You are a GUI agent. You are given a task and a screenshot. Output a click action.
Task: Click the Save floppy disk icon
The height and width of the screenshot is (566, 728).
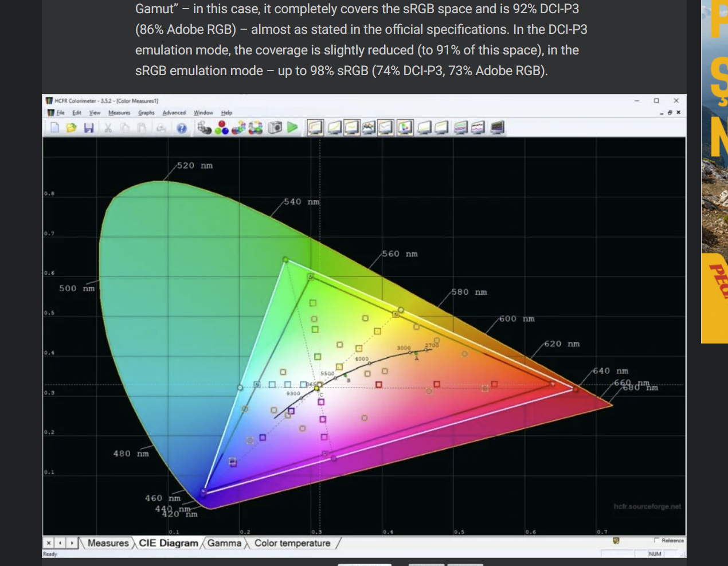click(x=88, y=127)
